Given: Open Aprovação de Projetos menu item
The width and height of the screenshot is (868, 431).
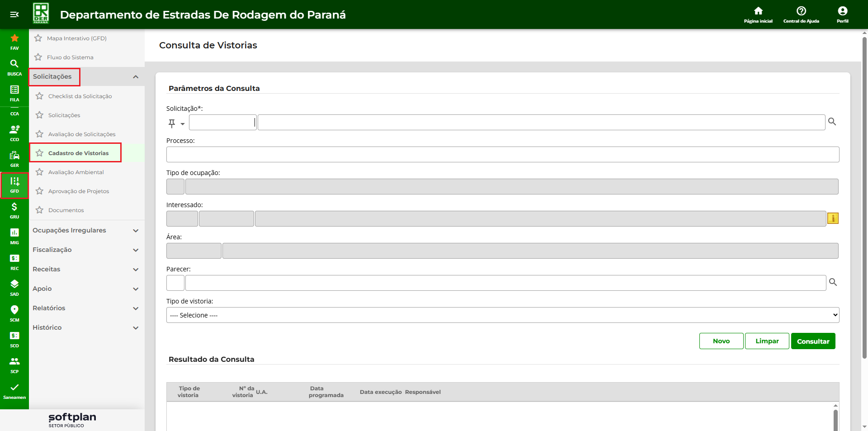Looking at the screenshot, I should point(79,191).
